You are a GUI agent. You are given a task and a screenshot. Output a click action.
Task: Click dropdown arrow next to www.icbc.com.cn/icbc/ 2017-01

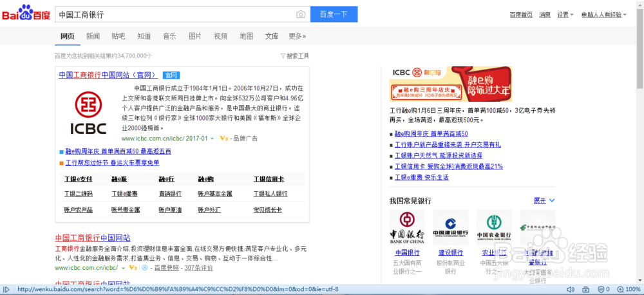pos(213,139)
